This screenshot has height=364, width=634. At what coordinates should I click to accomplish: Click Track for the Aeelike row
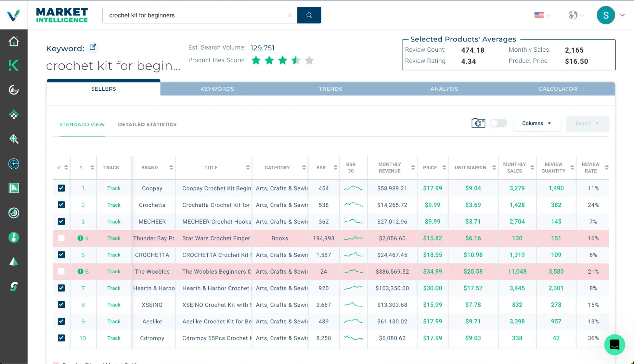coord(114,321)
